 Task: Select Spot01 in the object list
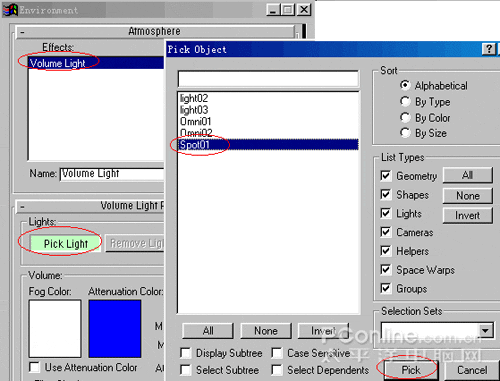(268, 144)
